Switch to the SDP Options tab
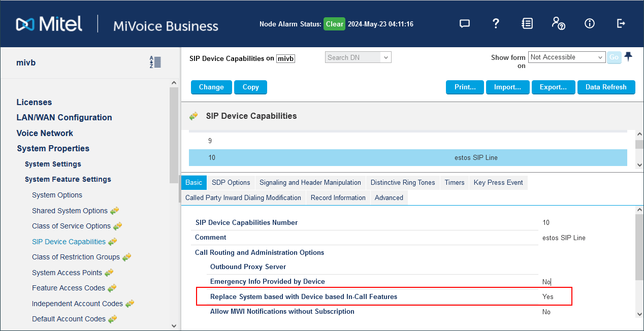 (231, 183)
